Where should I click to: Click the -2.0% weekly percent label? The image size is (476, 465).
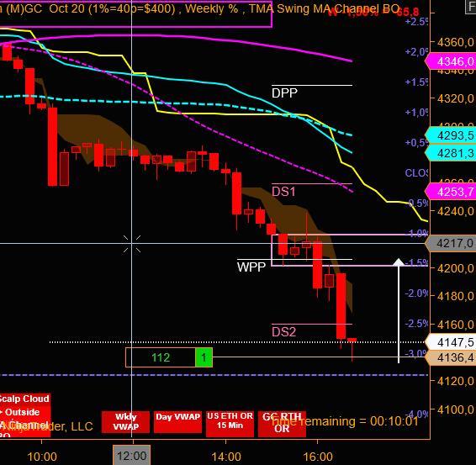[x=416, y=293]
